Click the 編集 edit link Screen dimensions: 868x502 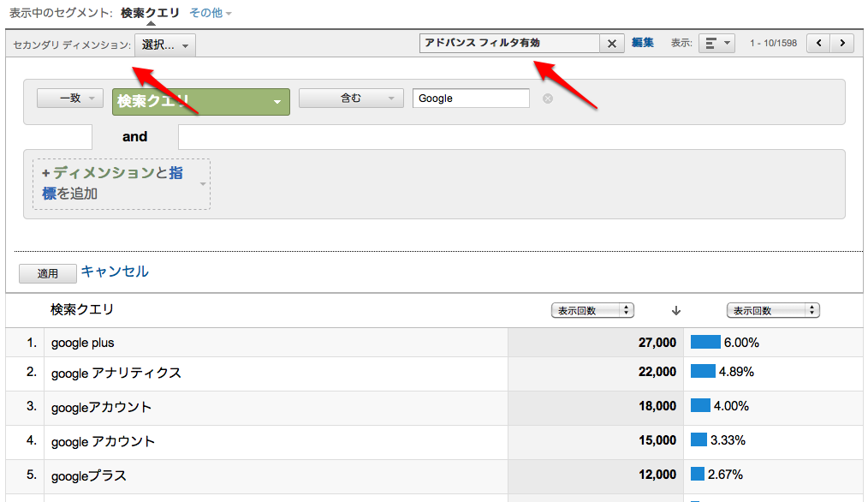pyautogui.click(x=643, y=43)
